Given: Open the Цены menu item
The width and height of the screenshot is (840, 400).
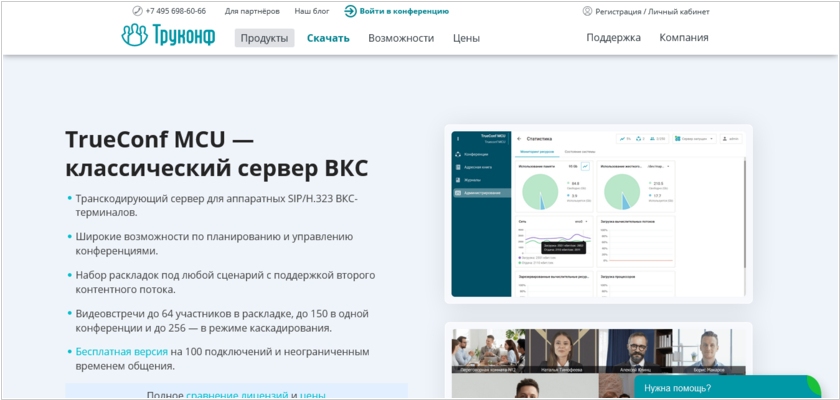Looking at the screenshot, I should pos(466,38).
